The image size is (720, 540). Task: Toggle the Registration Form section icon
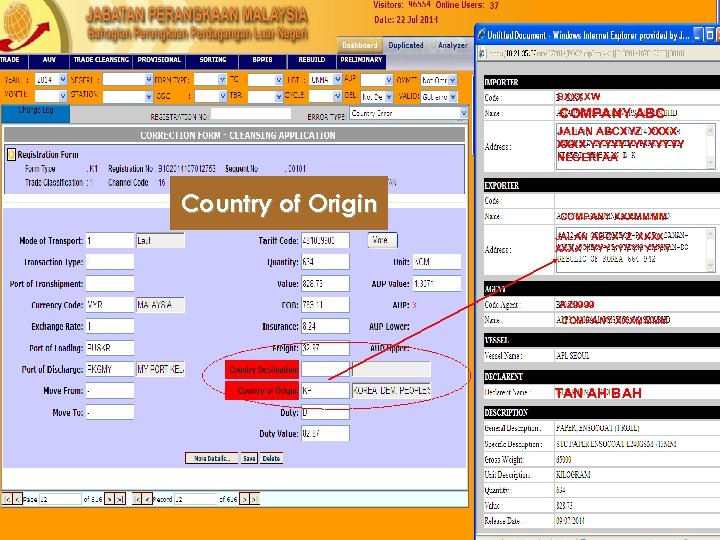(x=11, y=155)
